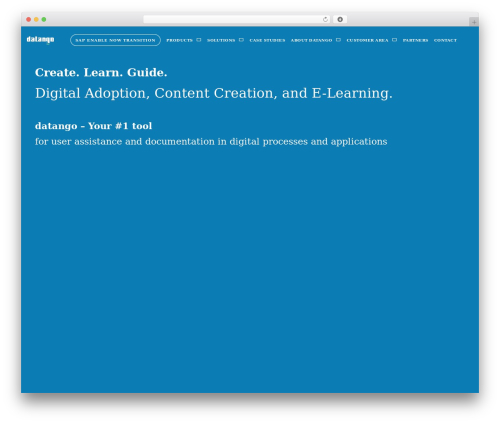
Task: Open the Solutions menu
Action: click(221, 40)
